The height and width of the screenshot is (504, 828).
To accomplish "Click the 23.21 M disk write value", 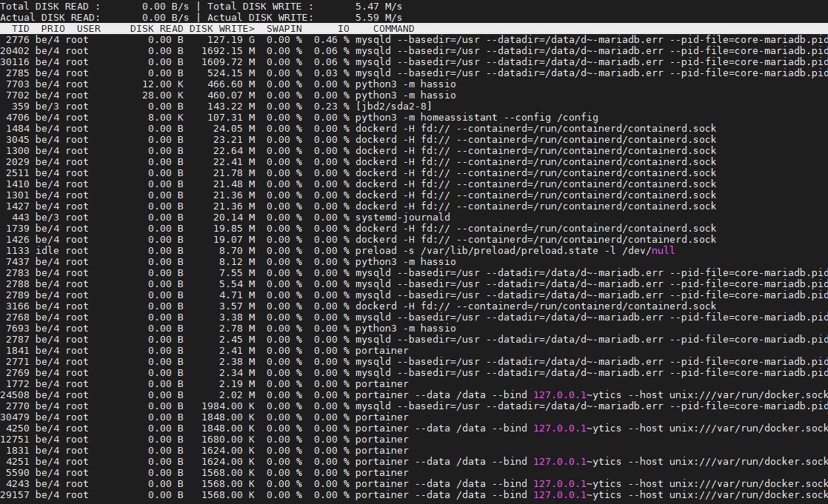I will pos(235,139).
